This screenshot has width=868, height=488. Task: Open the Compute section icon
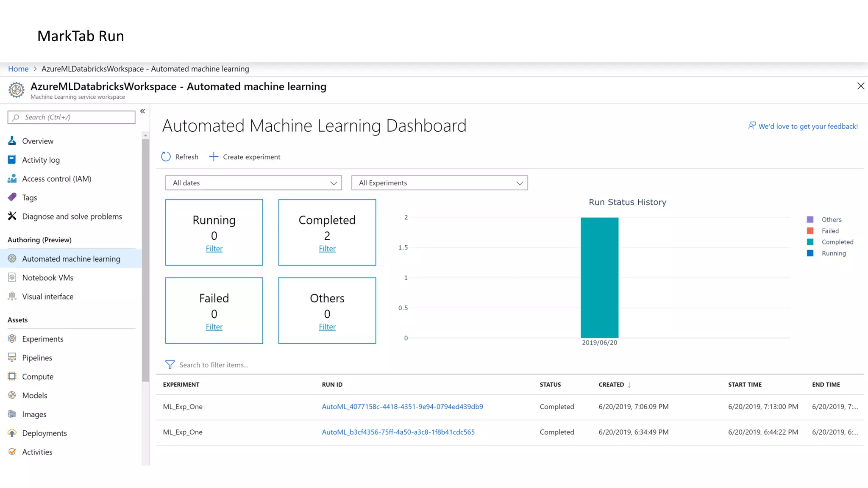(x=12, y=376)
